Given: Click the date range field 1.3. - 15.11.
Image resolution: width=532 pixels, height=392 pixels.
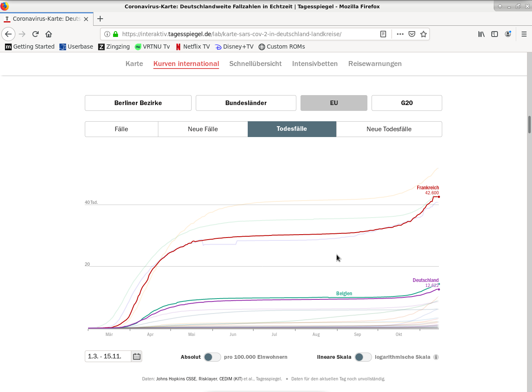Looking at the screenshot, I should click(108, 356).
